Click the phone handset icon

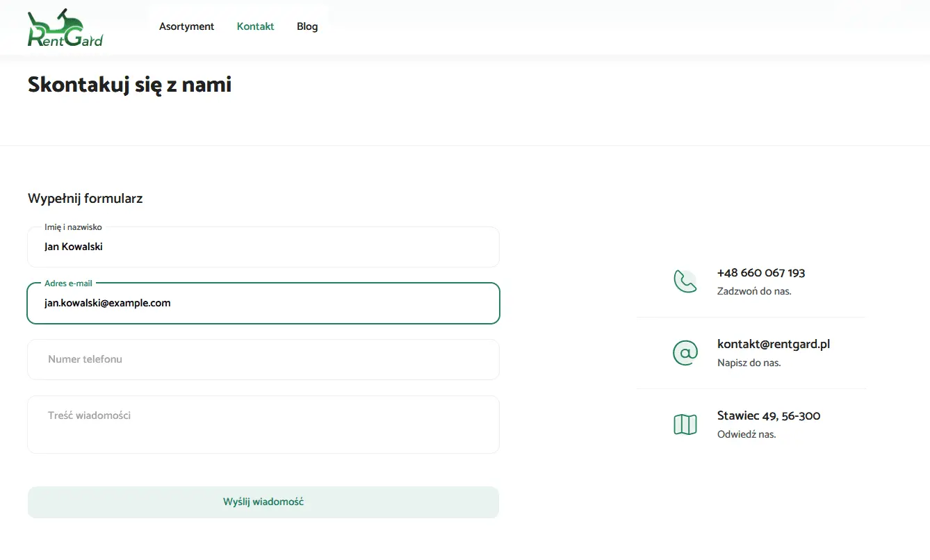pyautogui.click(x=685, y=281)
